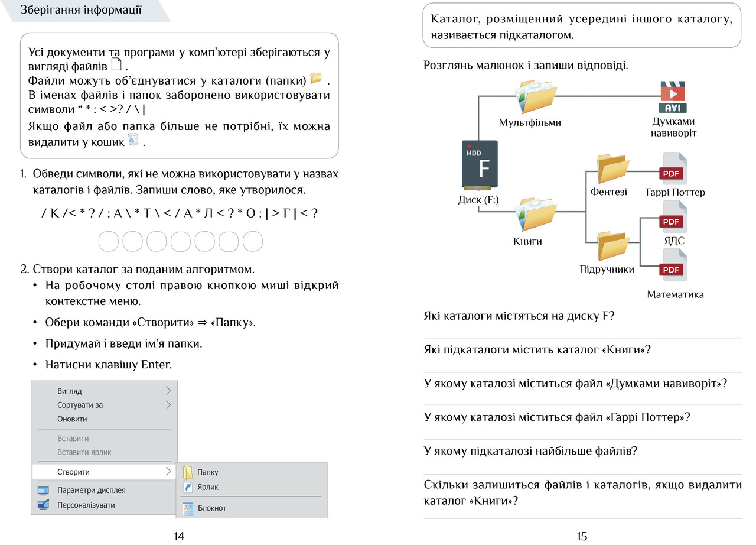This screenshot has height=545, width=756.
Task: Click the Вставити ярлик menu entry
Action: (105, 452)
